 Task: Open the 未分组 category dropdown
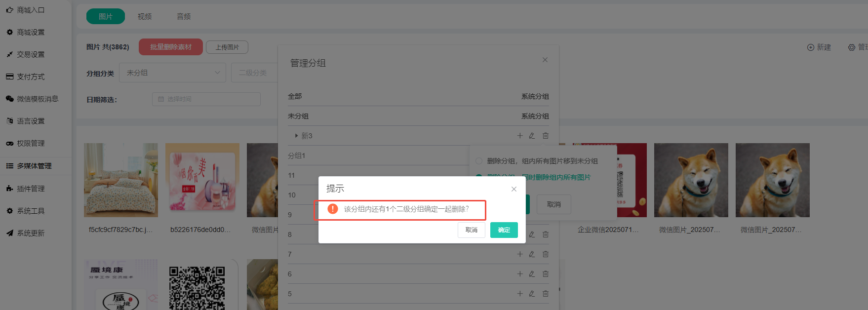172,73
